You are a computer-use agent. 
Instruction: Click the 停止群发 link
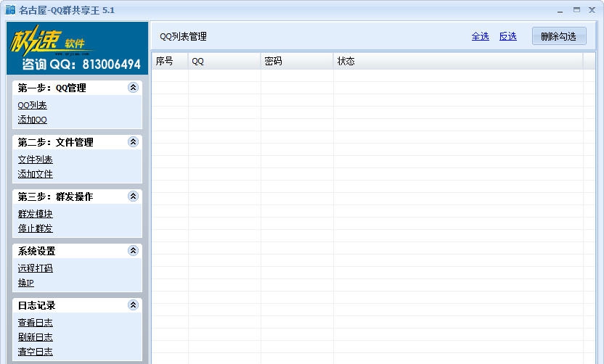tap(35, 228)
